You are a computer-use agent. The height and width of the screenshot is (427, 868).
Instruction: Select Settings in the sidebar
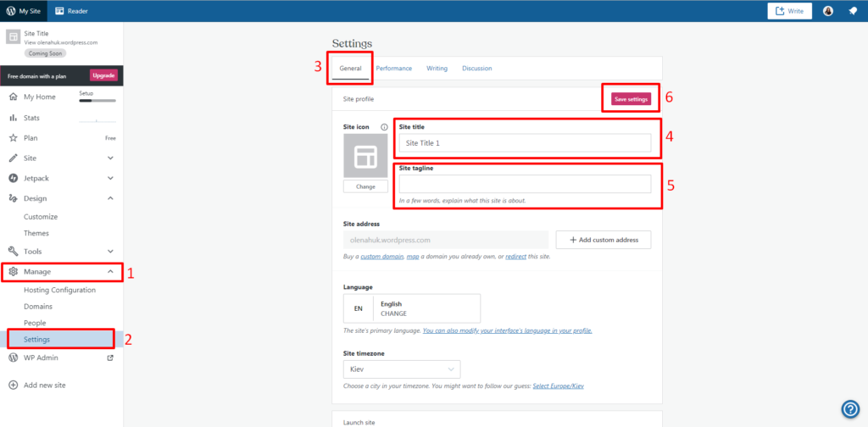tap(61, 339)
